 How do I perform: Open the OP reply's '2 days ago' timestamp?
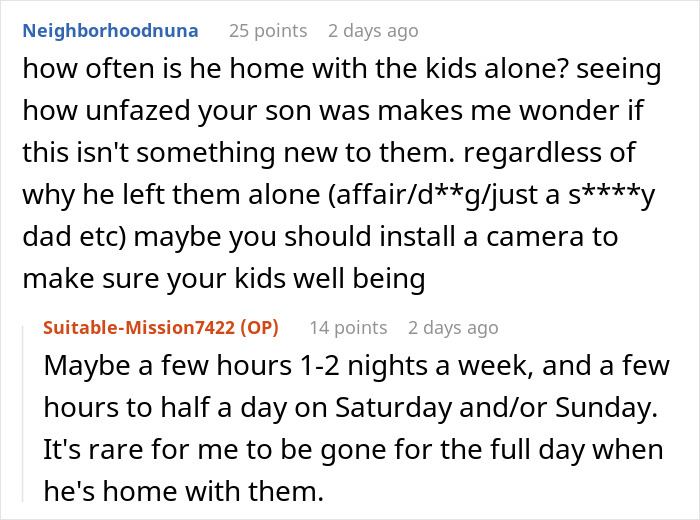[453, 328]
